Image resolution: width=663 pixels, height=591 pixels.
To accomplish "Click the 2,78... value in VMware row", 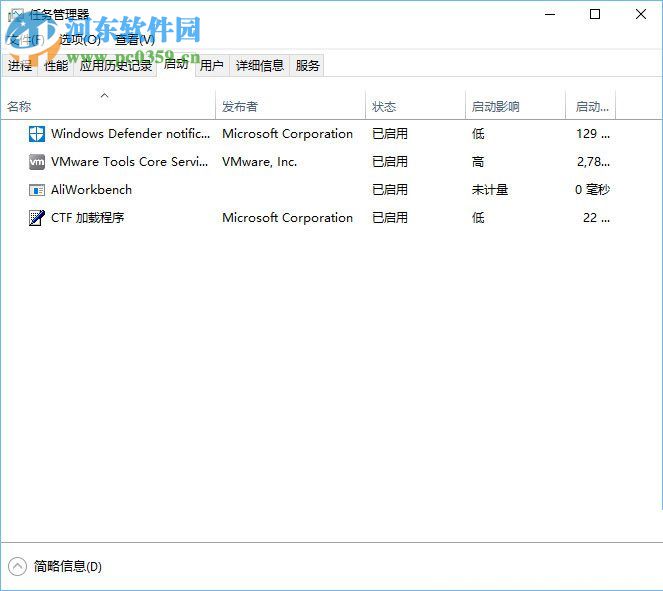I will point(593,162).
